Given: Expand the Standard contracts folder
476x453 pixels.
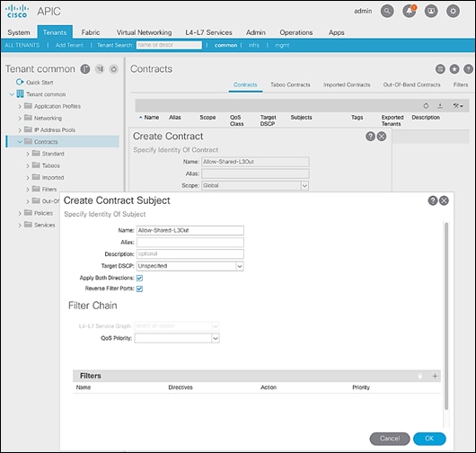Looking at the screenshot, I should tap(28, 154).
